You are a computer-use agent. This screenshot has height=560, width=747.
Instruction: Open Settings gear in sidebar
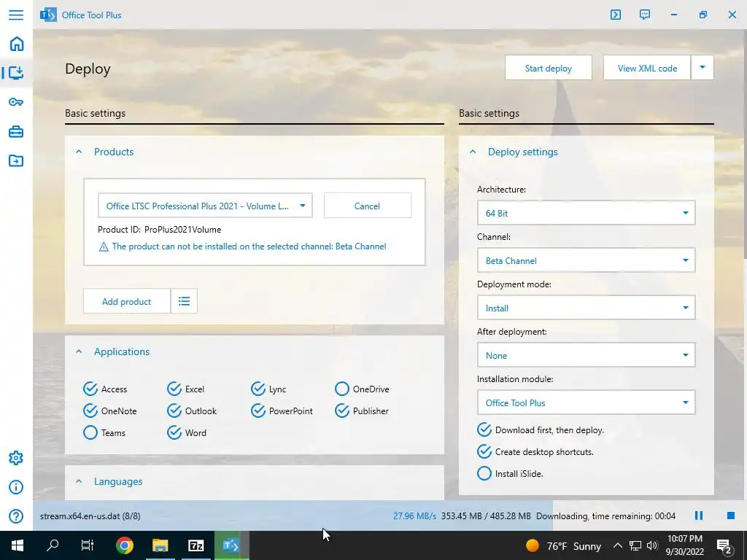(16, 458)
